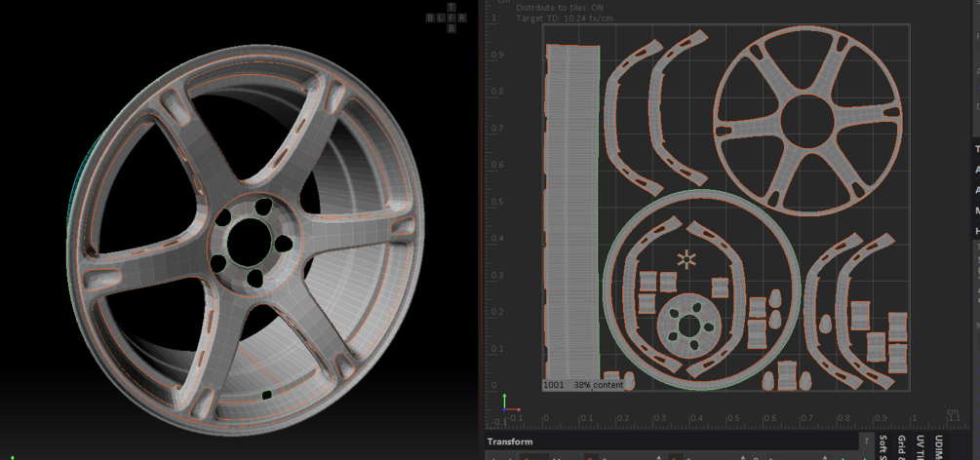Switch to Top view with T button
This screenshot has width=980, height=460.
451,8
